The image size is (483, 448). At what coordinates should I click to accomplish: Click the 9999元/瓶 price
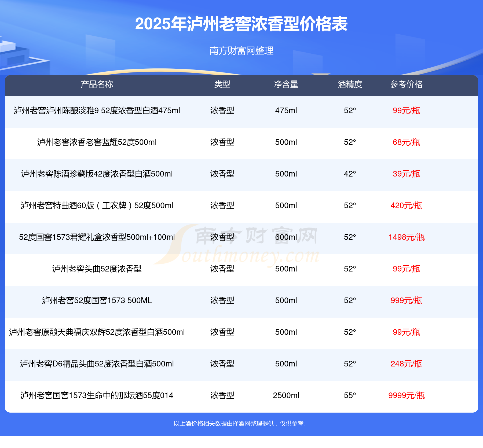[x=407, y=395]
